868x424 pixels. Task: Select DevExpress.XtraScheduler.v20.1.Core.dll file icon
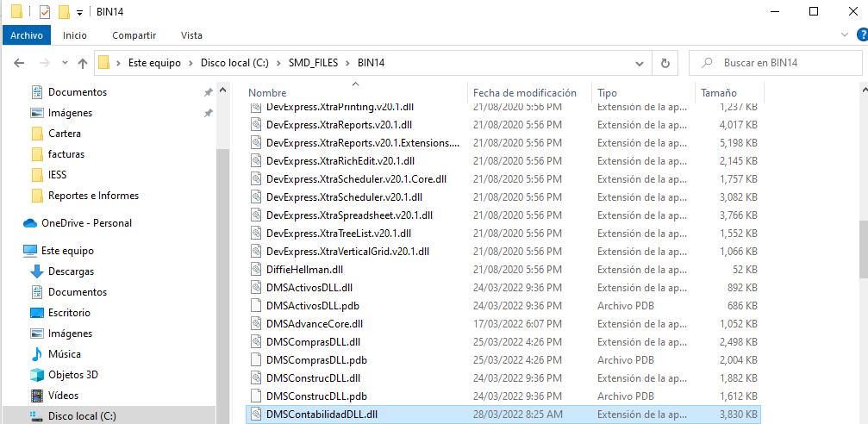pyautogui.click(x=255, y=178)
